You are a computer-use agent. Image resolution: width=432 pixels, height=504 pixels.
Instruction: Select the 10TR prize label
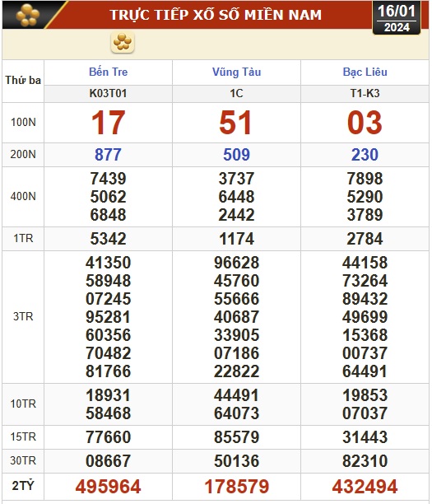tap(23, 404)
